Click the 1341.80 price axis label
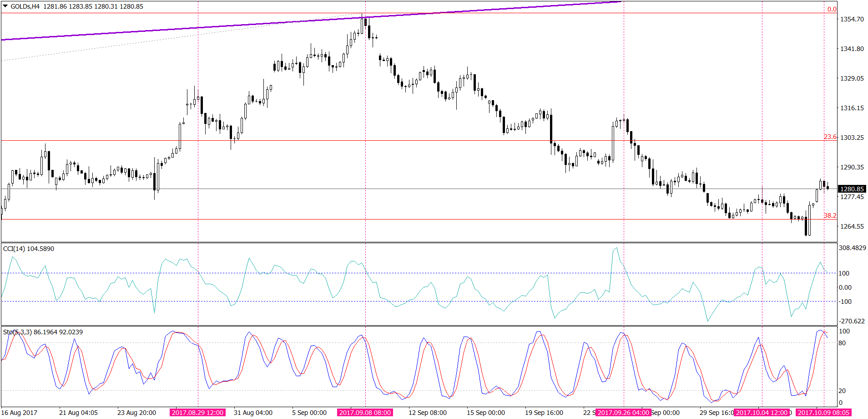 [852, 49]
